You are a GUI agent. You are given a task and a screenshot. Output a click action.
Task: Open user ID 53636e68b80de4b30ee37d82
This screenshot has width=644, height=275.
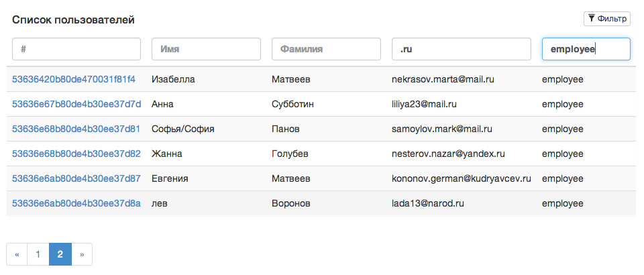point(76,154)
